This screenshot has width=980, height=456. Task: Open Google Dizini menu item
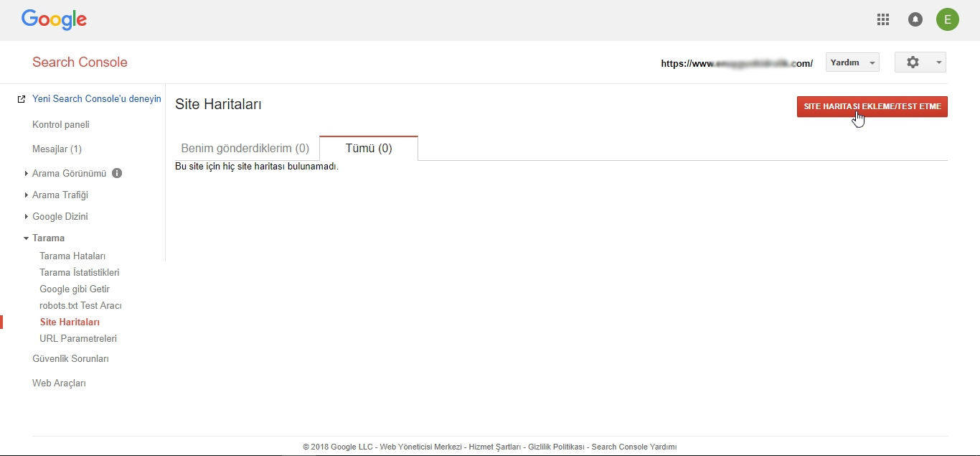click(x=60, y=216)
